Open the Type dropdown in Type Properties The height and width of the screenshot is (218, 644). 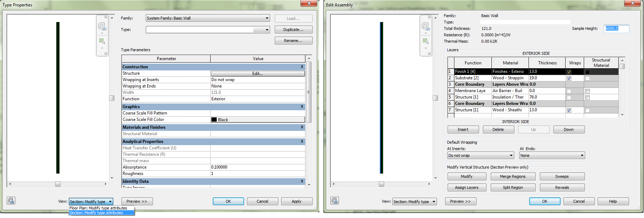pyautogui.click(x=208, y=30)
